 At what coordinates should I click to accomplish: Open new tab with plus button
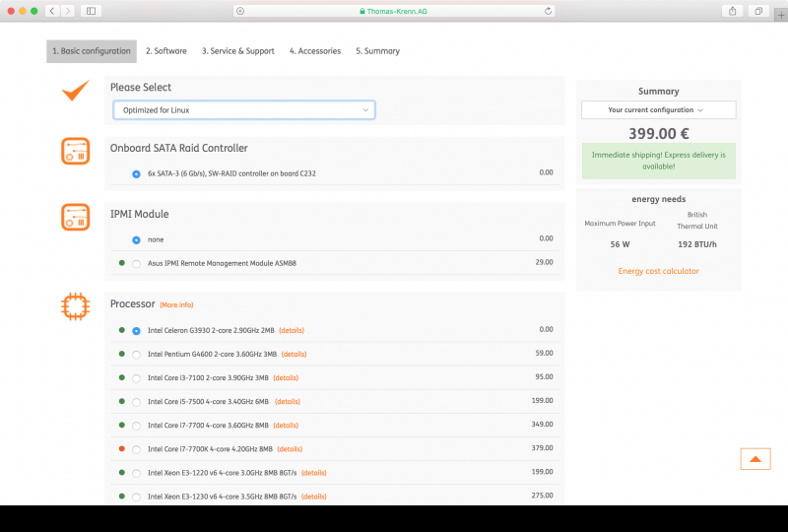coord(781,15)
